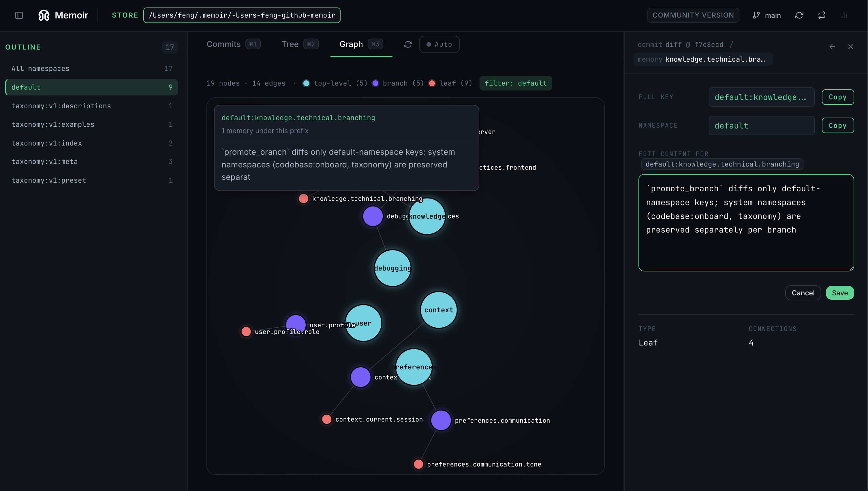Click the leaf legend color dot
868x491 pixels.
(432, 83)
